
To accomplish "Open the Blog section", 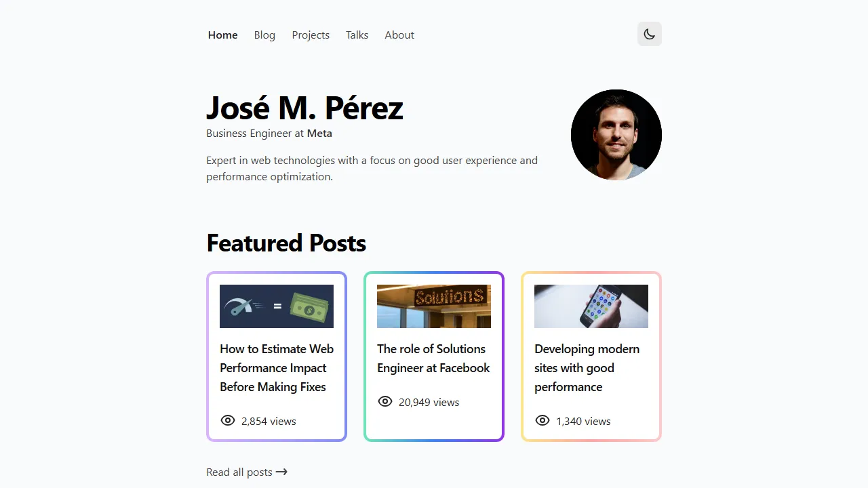I will click(264, 35).
